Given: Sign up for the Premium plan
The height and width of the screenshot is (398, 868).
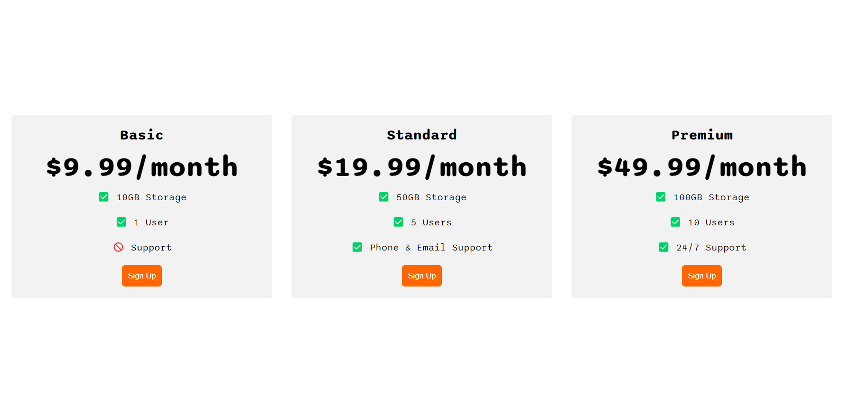Looking at the screenshot, I should click(x=702, y=276).
